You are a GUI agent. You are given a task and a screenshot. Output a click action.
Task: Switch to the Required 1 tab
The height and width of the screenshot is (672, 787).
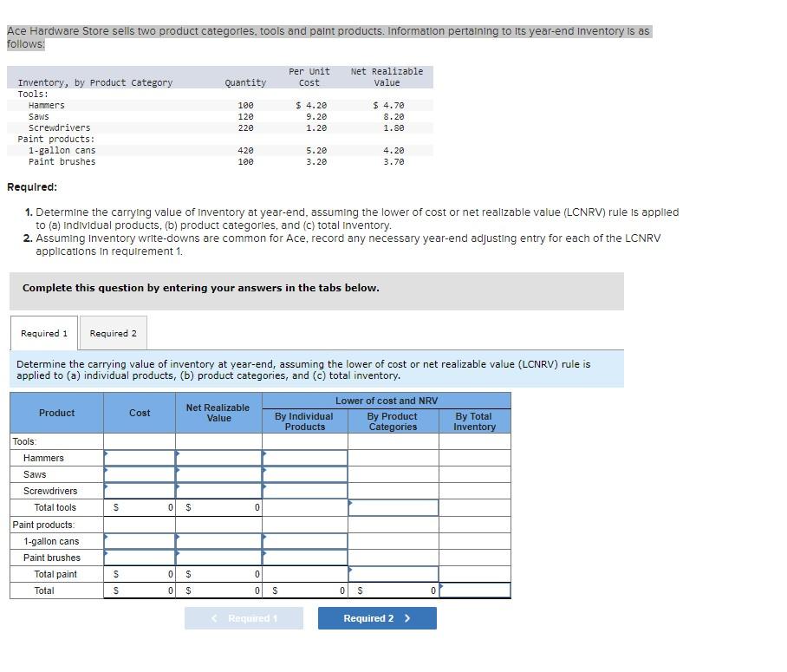pyautogui.click(x=44, y=334)
